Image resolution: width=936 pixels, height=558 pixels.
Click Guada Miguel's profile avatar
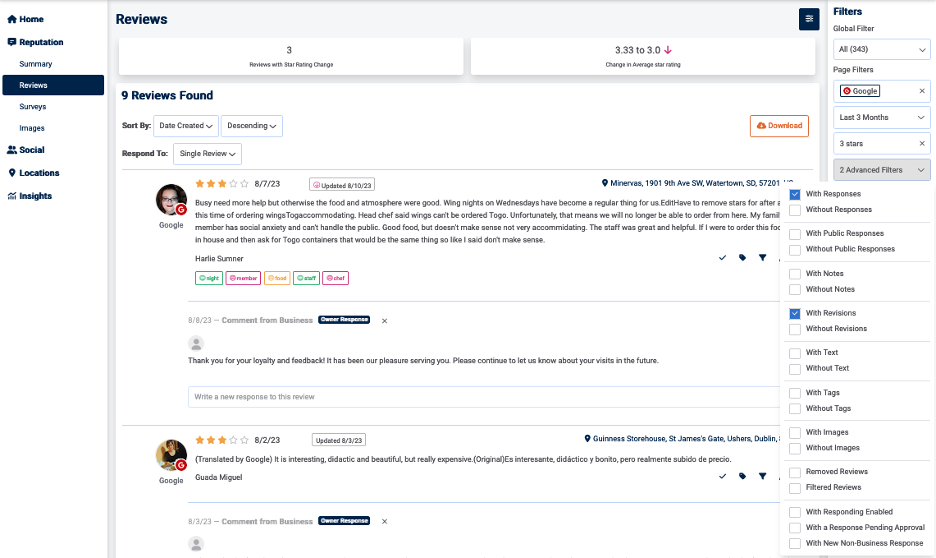point(171,455)
